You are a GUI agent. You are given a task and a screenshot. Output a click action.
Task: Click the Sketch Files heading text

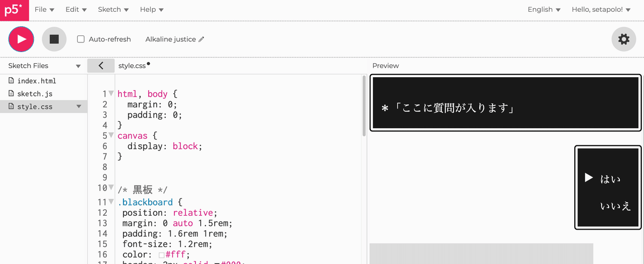[28, 66]
